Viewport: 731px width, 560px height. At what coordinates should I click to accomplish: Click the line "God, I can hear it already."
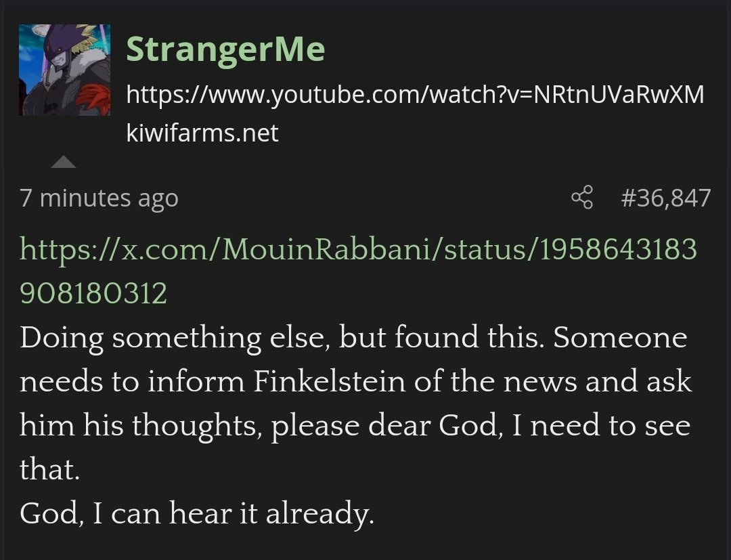[196, 515]
